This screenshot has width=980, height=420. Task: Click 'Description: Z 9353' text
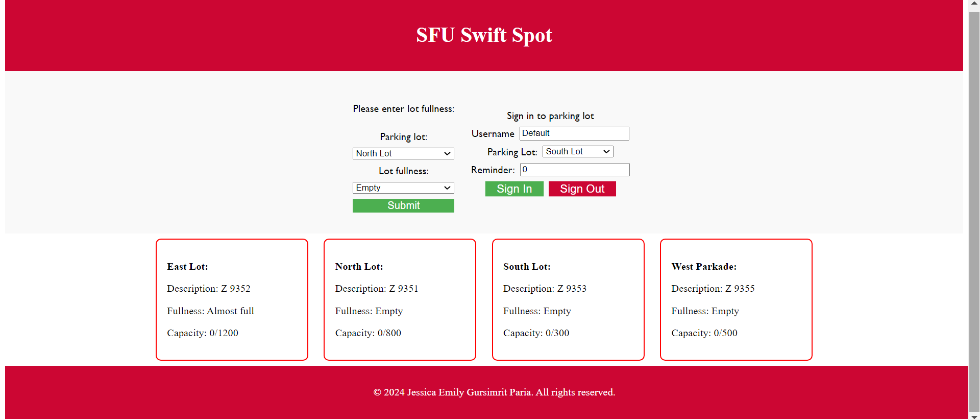click(x=545, y=289)
